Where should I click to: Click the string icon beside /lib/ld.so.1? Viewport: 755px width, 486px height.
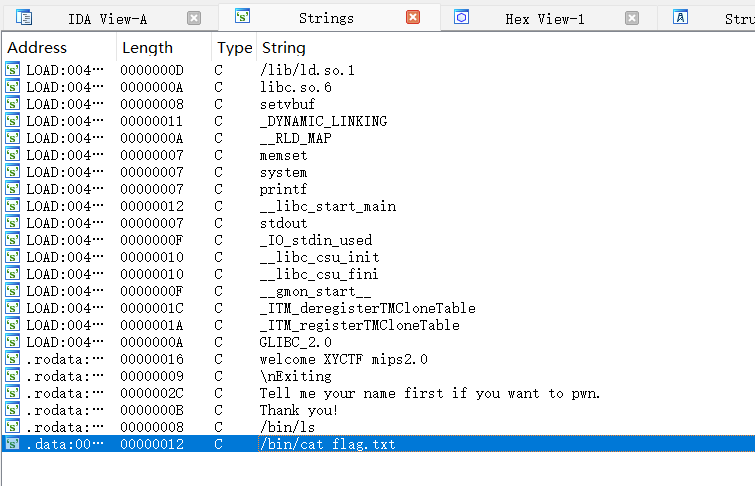13,70
